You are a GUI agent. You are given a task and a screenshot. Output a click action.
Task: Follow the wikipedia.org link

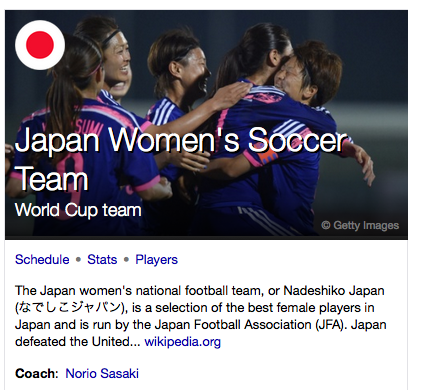(182, 342)
